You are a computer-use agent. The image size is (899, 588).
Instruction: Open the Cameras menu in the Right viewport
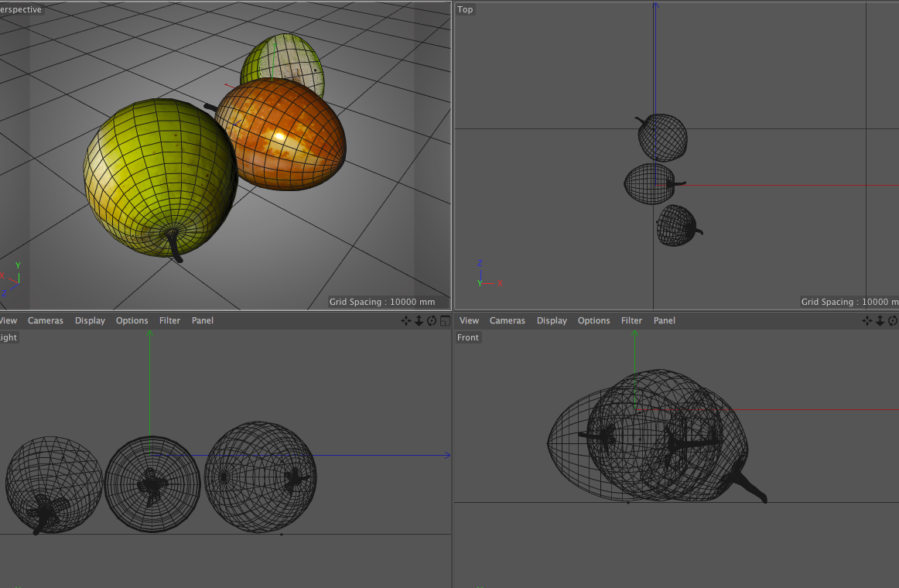coord(46,320)
